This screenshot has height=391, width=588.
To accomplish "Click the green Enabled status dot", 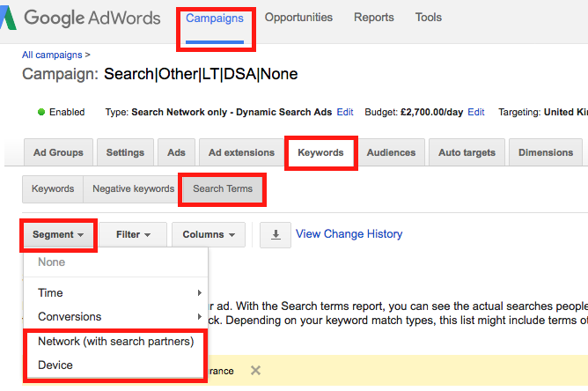I will 41,112.
